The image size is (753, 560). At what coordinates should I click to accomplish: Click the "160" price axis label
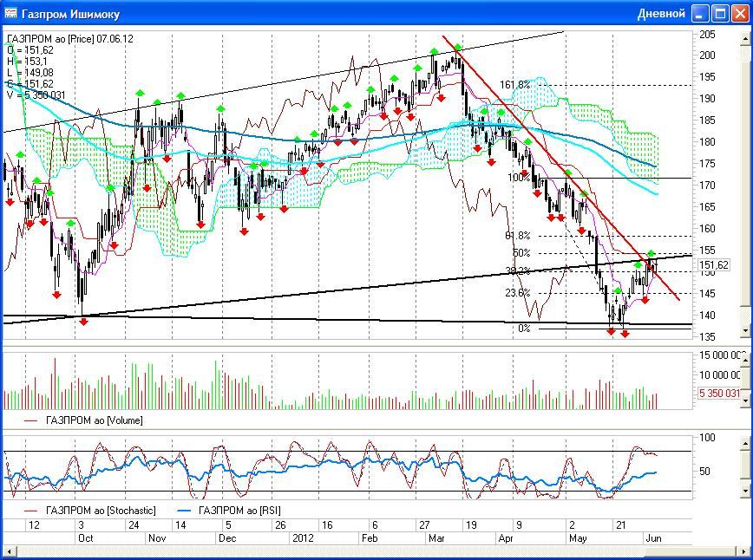707,228
